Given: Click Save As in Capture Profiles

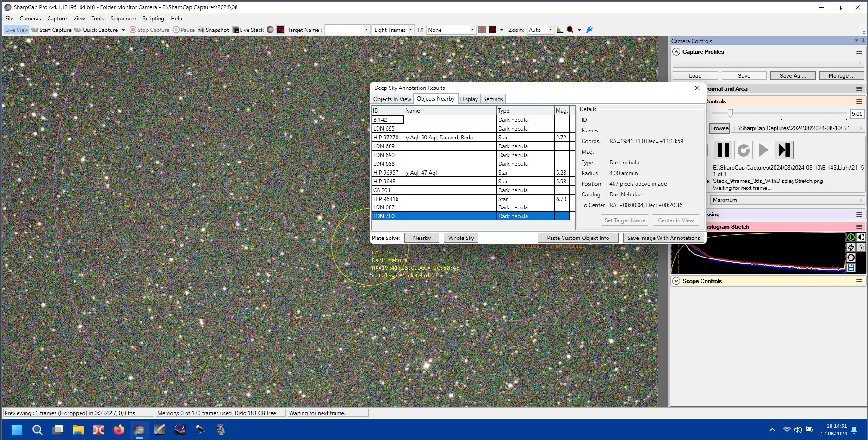Looking at the screenshot, I should pos(792,76).
